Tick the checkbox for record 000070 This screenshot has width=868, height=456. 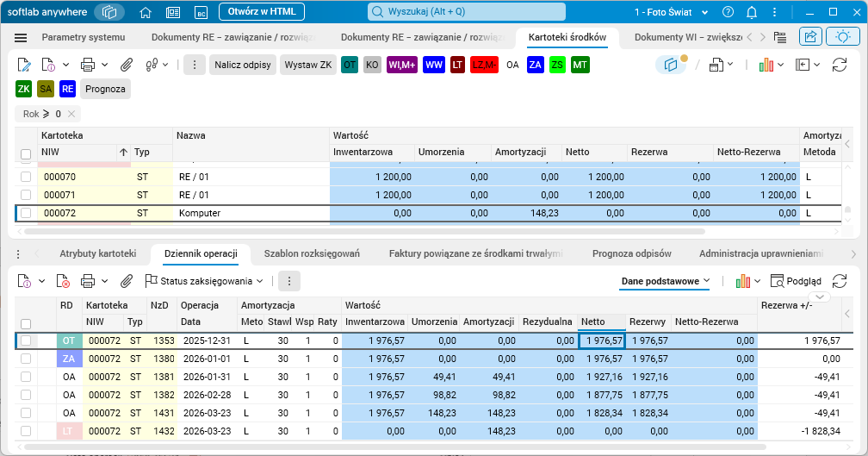coord(26,177)
